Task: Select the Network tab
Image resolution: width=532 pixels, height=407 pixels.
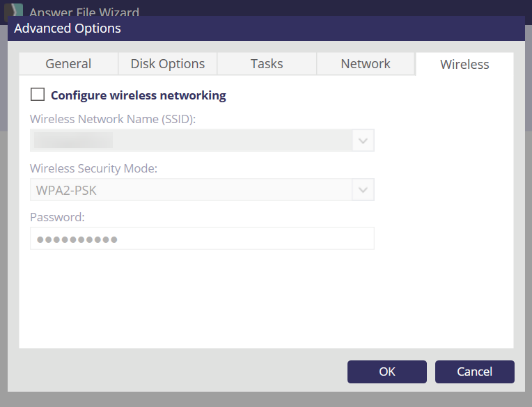Action: (366, 63)
